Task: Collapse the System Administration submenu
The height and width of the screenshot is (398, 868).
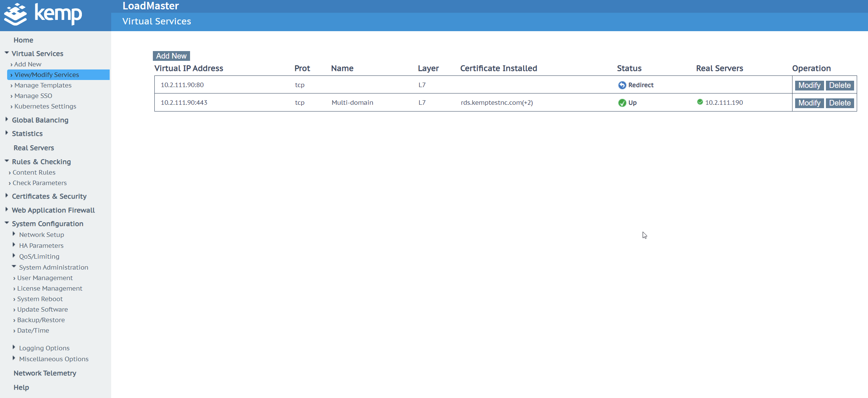Action: tap(14, 267)
